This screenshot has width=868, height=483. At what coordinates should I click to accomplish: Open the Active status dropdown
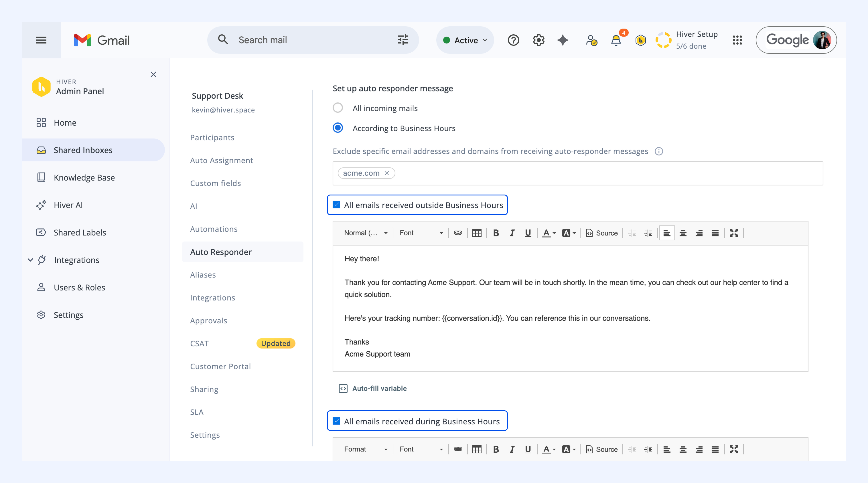coord(465,40)
